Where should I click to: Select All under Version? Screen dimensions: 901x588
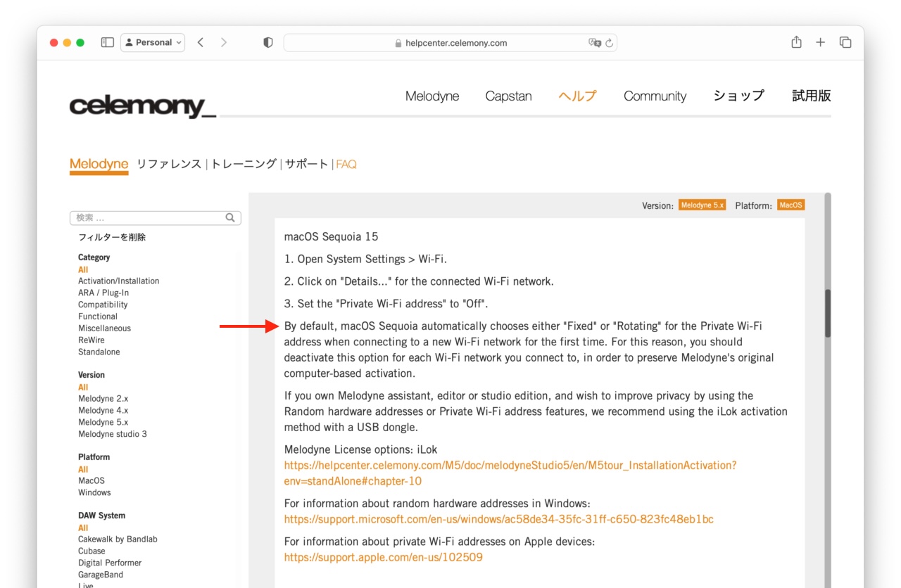pyautogui.click(x=83, y=387)
